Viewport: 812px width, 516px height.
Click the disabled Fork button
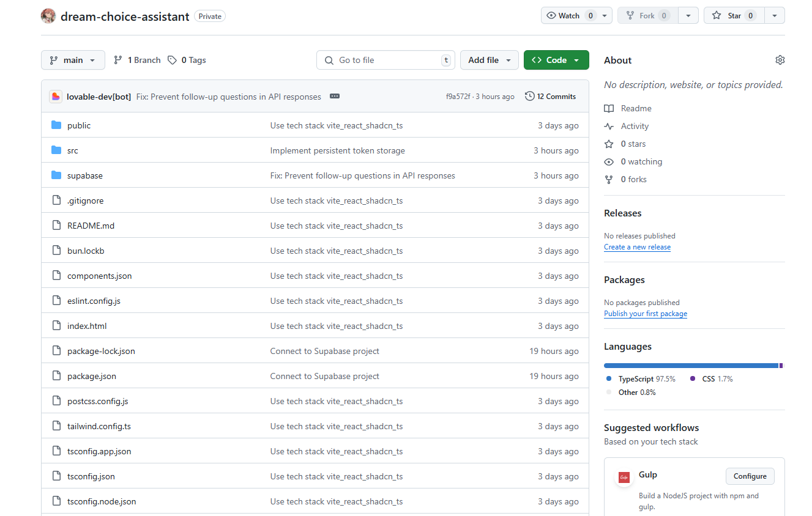coord(648,16)
